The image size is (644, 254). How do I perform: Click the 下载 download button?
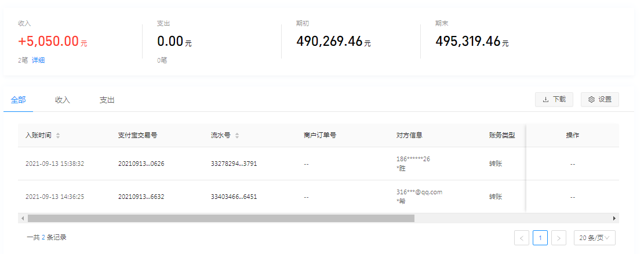coord(554,99)
